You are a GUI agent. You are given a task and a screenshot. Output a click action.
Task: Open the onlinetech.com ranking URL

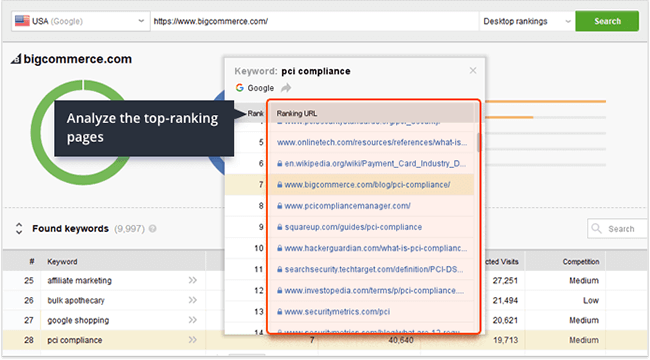(372, 142)
